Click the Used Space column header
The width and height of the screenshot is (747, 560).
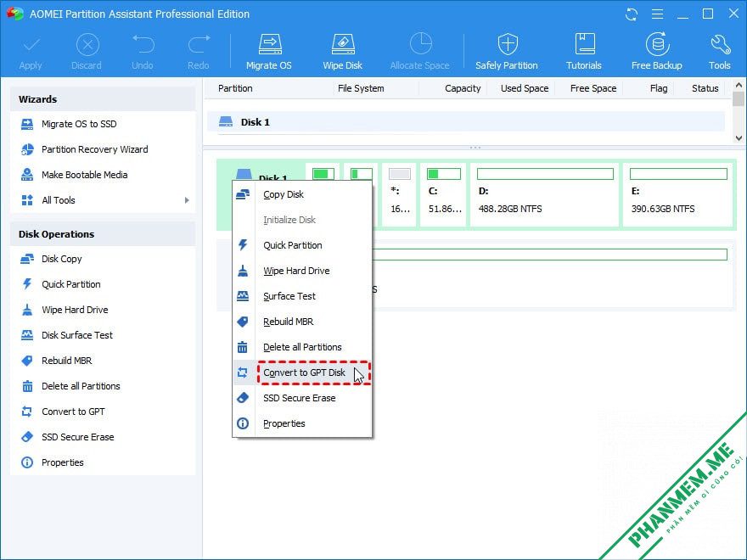pyautogui.click(x=525, y=88)
